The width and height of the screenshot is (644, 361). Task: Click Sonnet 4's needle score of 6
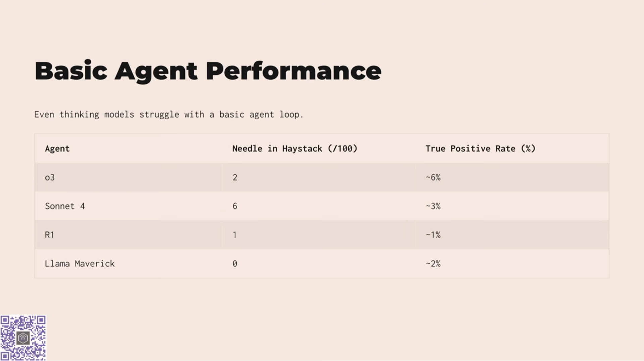[235, 206]
